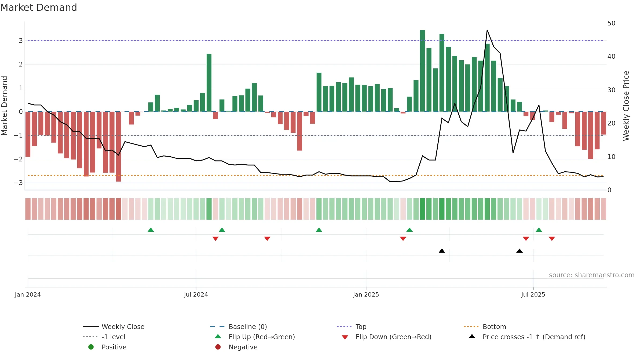Toggle Flip Down (Green→Red) legend entry
The image size is (644, 362).
pos(386,337)
